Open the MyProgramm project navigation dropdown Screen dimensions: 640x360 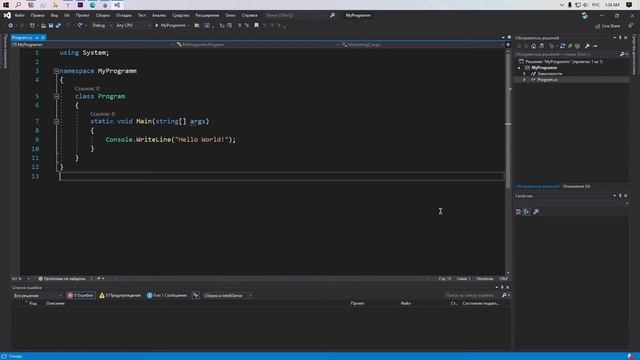[93, 44]
